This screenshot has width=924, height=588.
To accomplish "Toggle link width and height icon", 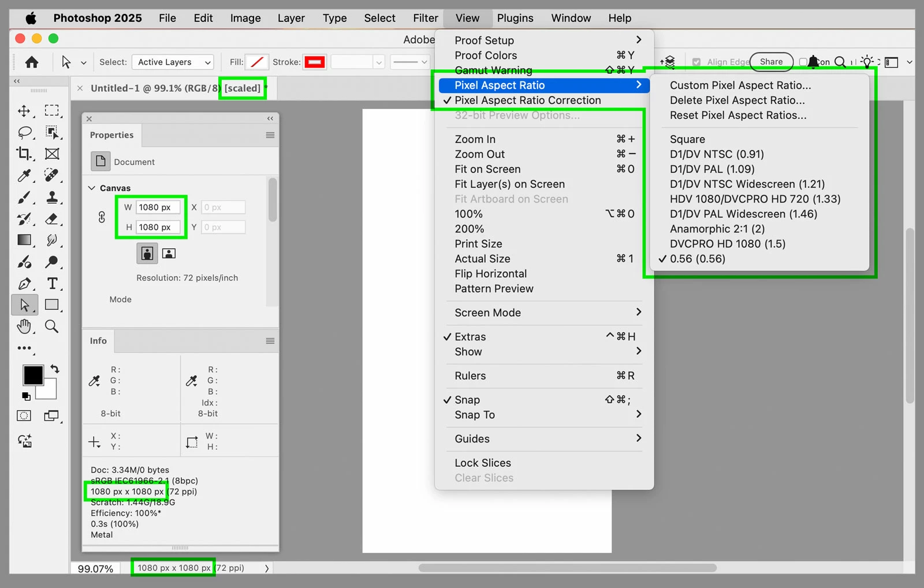I will (x=102, y=217).
